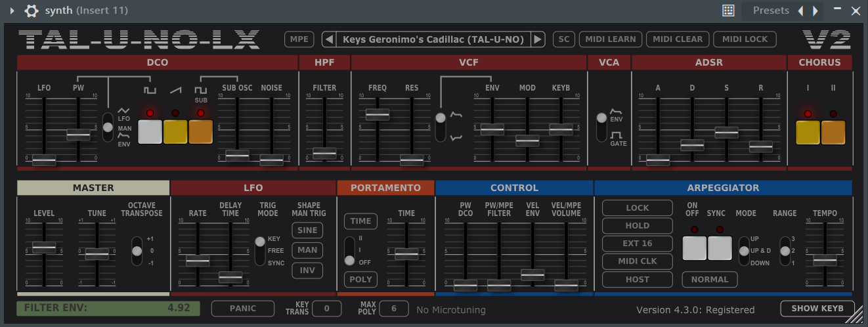Select the EXT 16 option

(x=638, y=244)
